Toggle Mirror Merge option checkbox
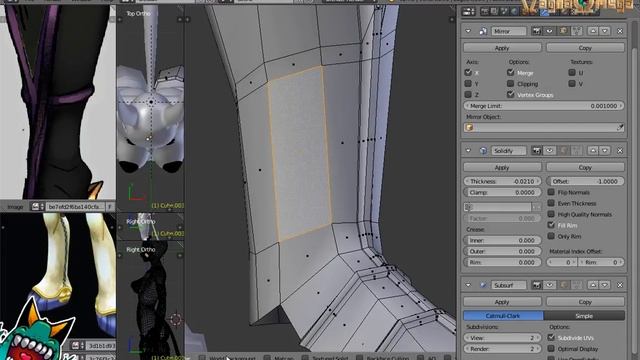The width and height of the screenshot is (640, 360). pyautogui.click(x=510, y=73)
